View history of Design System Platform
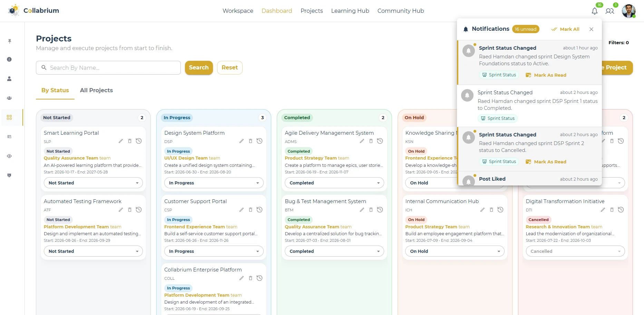Screen dimensions: 644x315 [260, 141]
